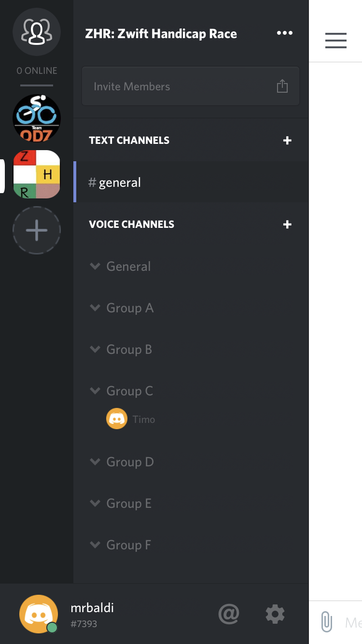Viewport: 362px width, 644px height.
Task: Open mrbaldi's profile avatar
Action: coord(39,614)
